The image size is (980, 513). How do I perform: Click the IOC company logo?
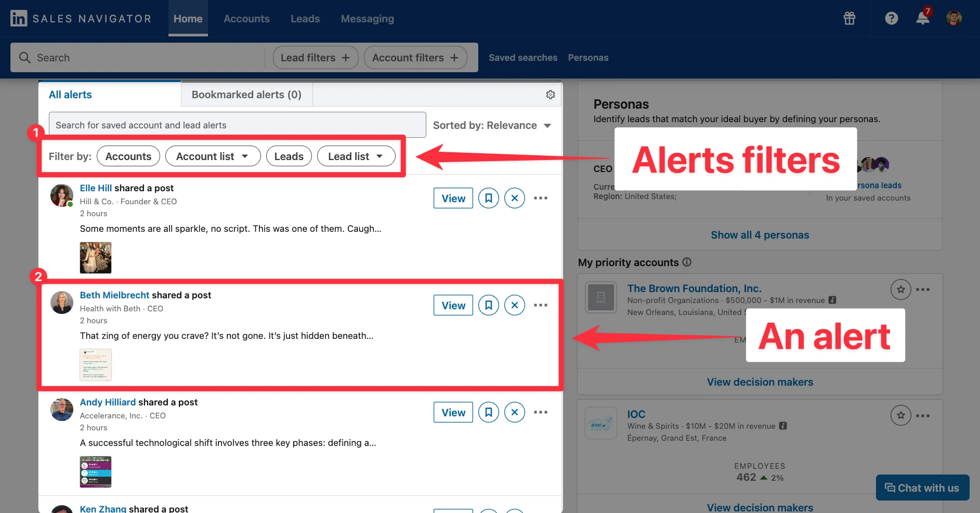tap(601, 423)
